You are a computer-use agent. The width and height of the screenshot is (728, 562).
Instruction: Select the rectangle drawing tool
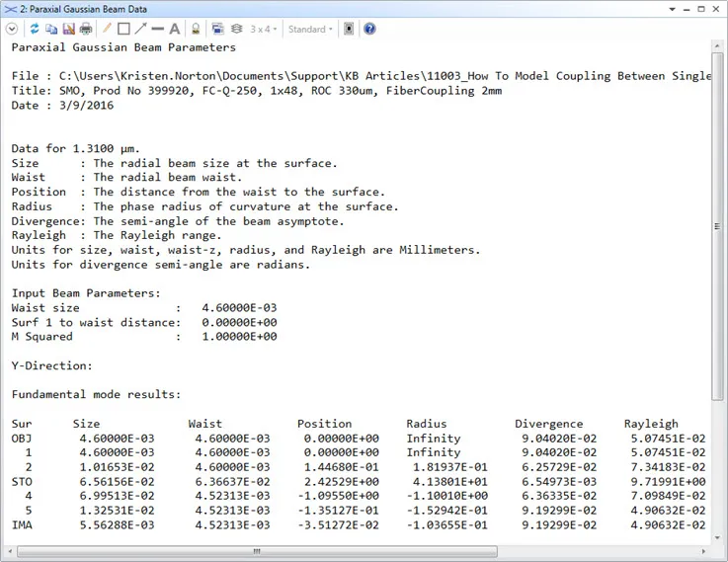tap(123, 30)
